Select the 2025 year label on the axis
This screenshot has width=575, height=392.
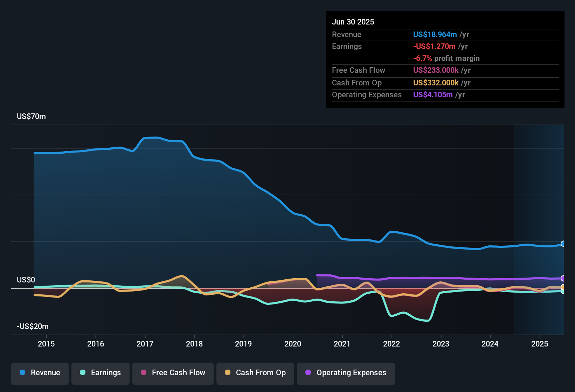[539, 344]
